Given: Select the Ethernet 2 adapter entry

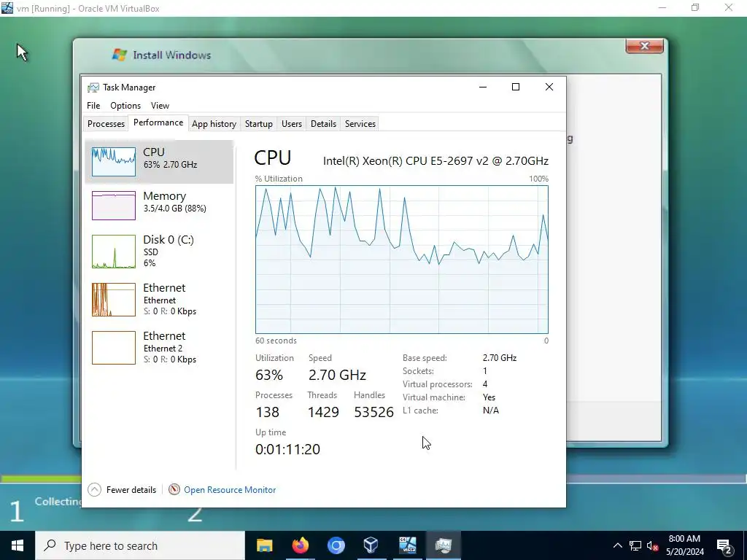Looking at the screenshot, I should coord(159,348).
